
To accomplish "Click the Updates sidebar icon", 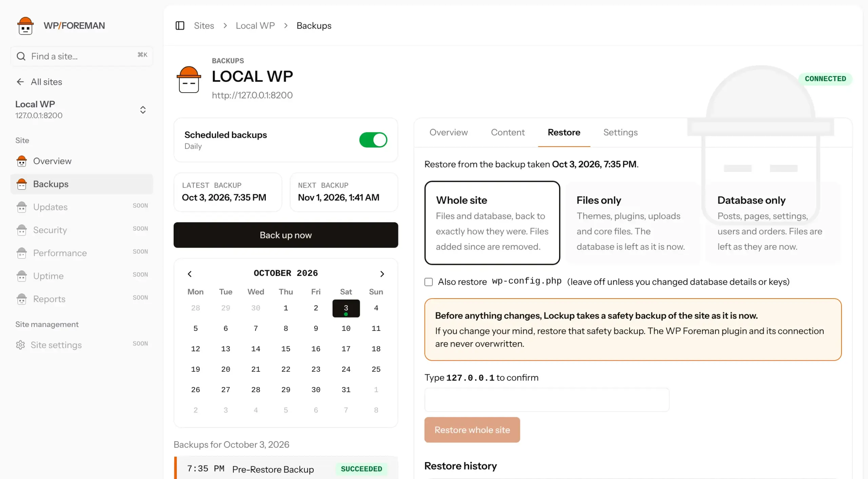I will (x=22, y=207).
